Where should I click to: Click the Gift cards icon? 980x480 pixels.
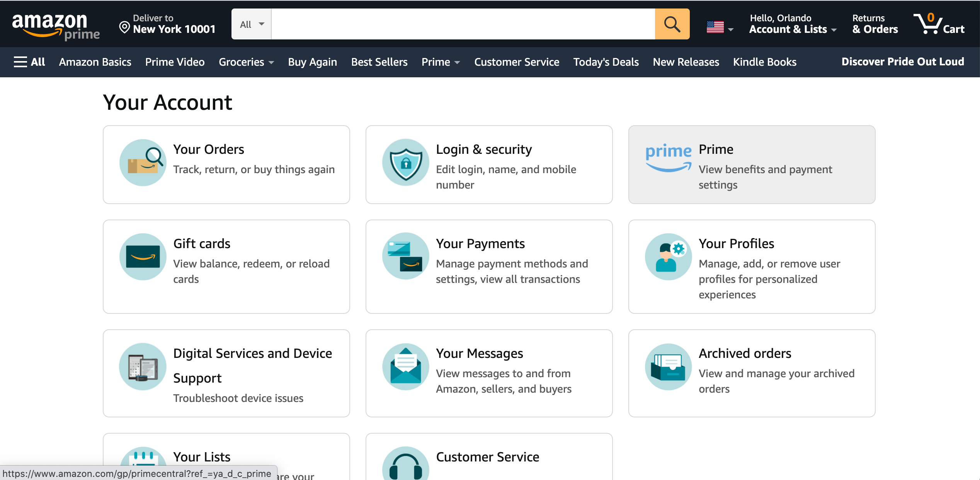point(143,257)
